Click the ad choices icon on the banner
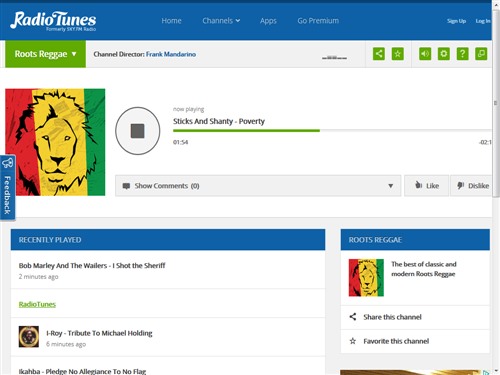Viewport: 500px width, 375px height. (486, 372)
